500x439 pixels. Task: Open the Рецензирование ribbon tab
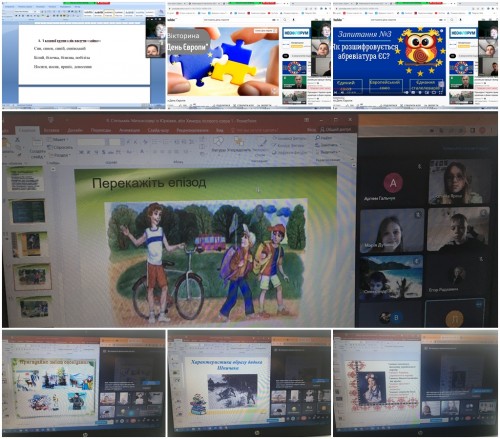point(192,130)
